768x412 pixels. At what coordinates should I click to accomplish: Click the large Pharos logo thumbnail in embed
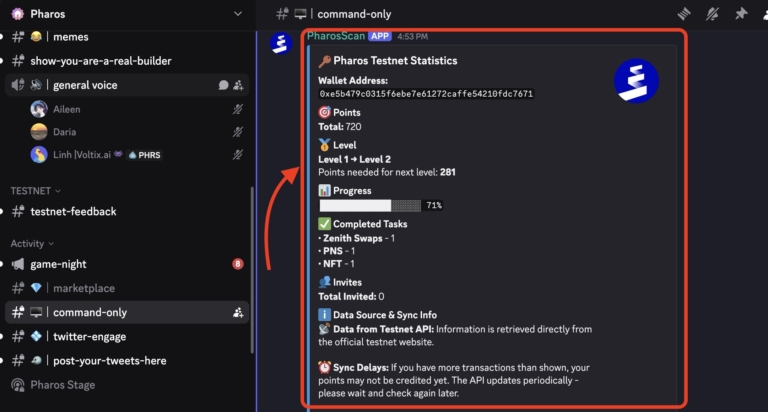tap(636, 81)
